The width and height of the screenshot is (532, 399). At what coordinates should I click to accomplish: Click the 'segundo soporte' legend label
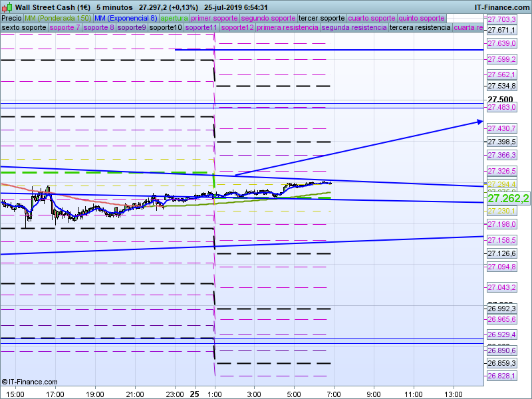[x=267, y=18]
